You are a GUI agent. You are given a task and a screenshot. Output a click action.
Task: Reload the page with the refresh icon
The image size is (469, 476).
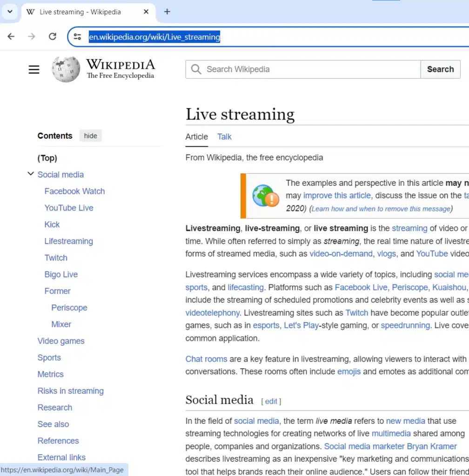coord(53,37)
